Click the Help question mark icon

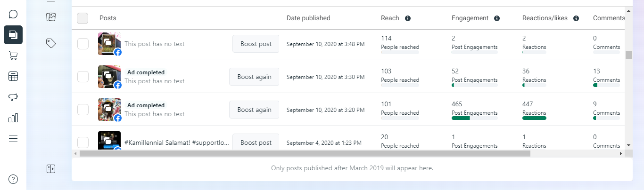pyautogui.click(x=13, y=179)
